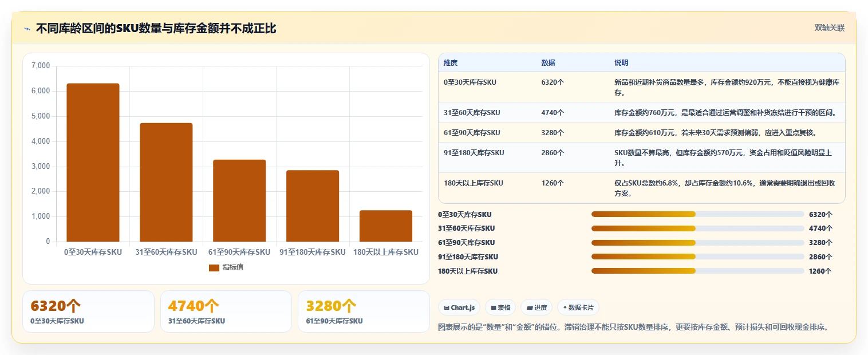Click the chart bar for 0至30天库存SKU
This screenshot has width=868, height=355.
pyautogui.click(x=93, y=163)
